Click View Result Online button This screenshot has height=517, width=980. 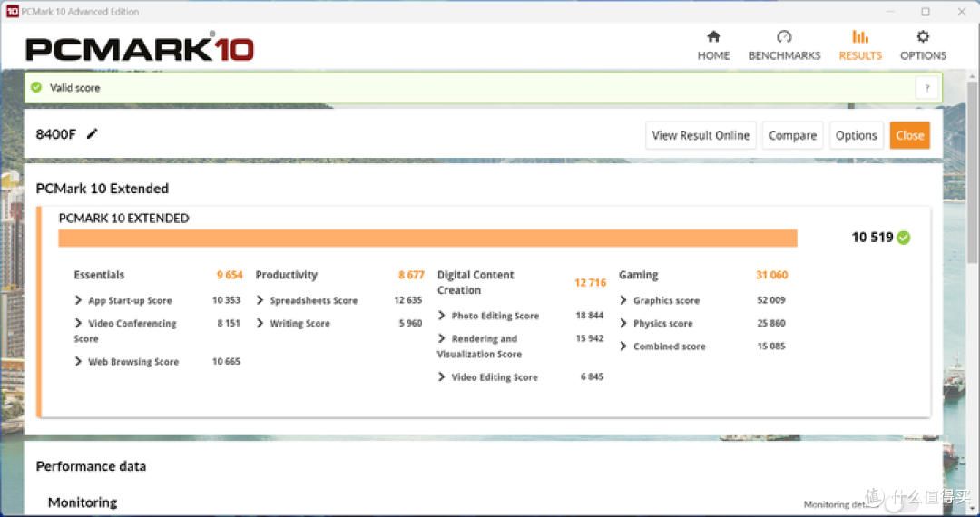click(701, 135)
